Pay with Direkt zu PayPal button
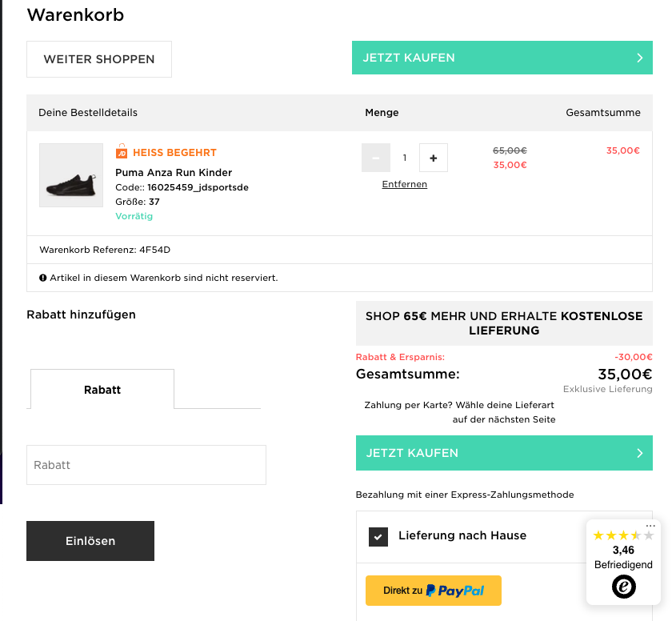The height and width of the screenshot is (621, 672). [x=434, y=591]
